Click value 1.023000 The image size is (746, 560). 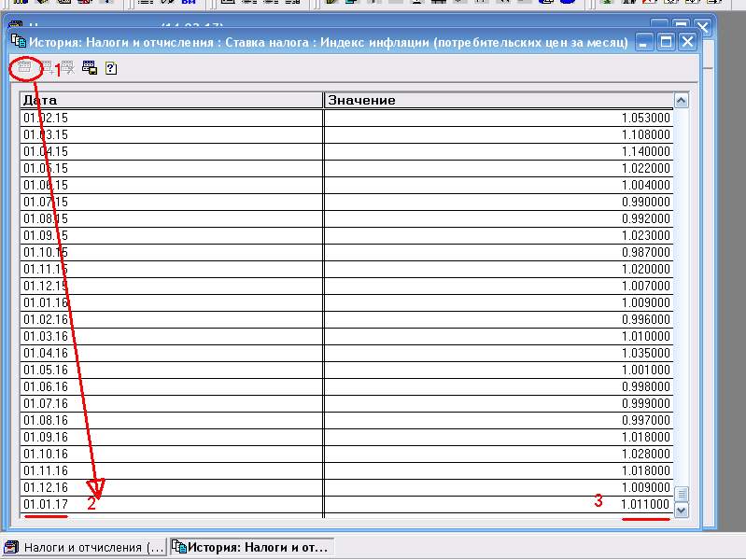pos(645,235)
